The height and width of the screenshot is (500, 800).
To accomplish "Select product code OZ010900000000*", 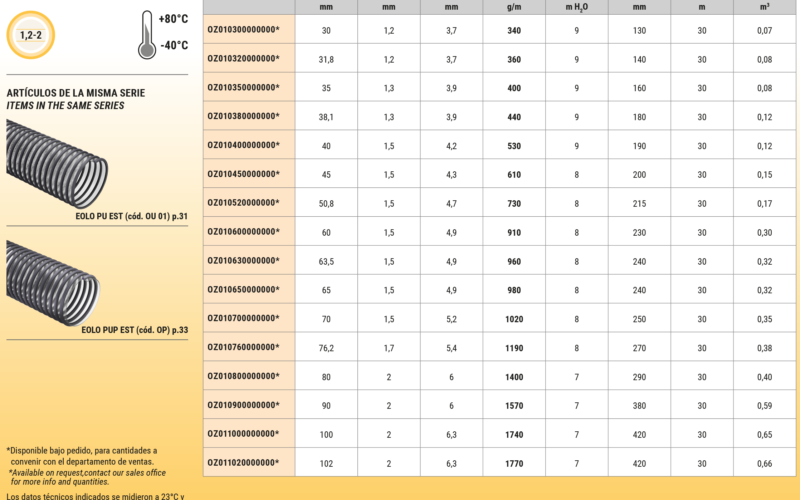I will 243,405.
